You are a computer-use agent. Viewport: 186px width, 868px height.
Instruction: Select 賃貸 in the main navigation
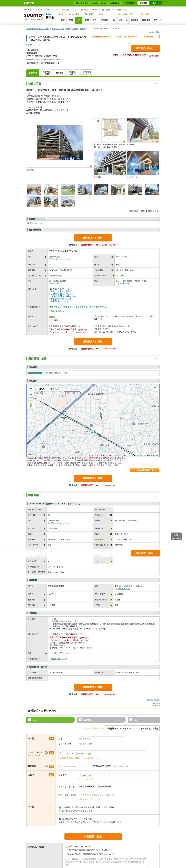pos(62,20)
